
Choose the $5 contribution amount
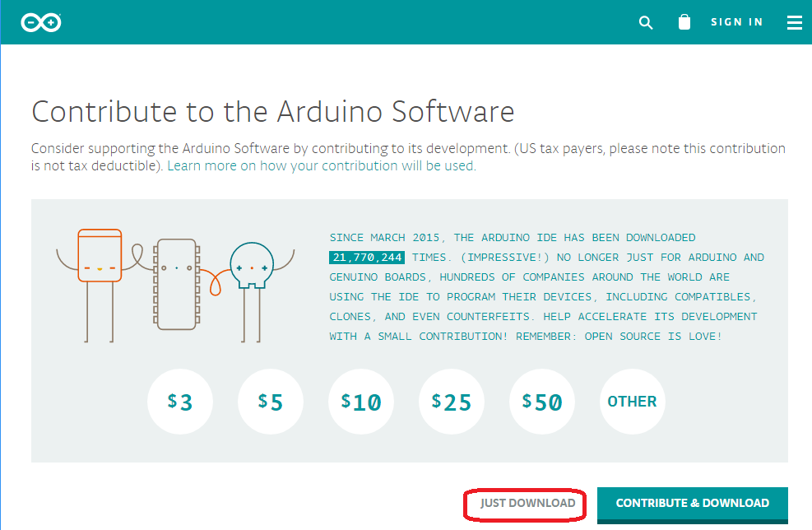[x=271, y=402]
